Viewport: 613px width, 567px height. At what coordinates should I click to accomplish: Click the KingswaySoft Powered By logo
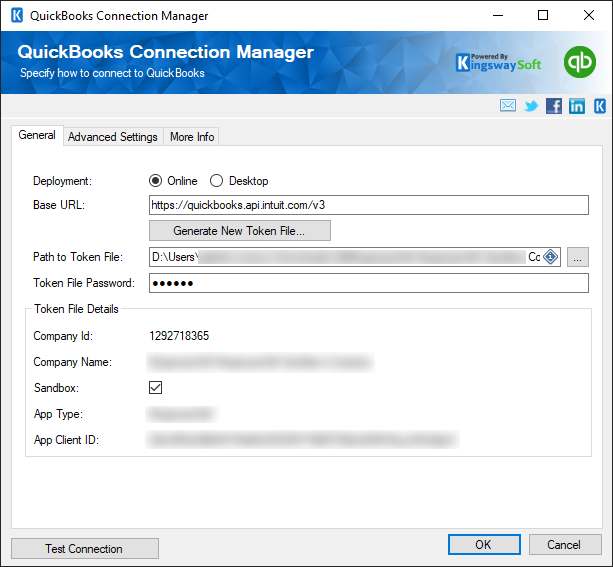pyautogui.click(x=498, y=63)
